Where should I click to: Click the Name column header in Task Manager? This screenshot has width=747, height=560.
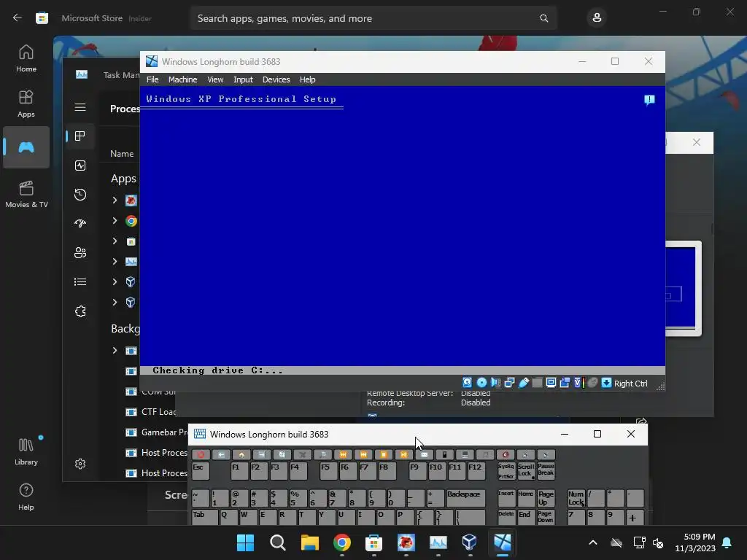[122, 154]
